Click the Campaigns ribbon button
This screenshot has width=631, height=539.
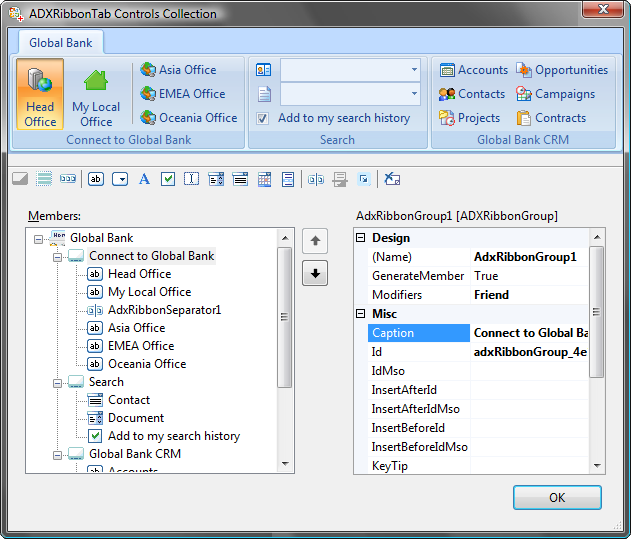click(555, 94)
